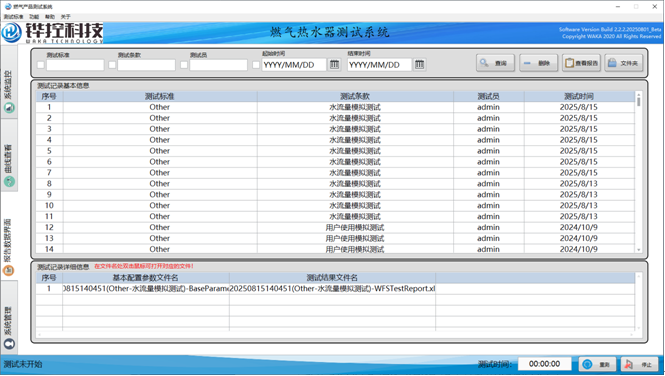Sort records by the 序号 column header

[49, 96]
